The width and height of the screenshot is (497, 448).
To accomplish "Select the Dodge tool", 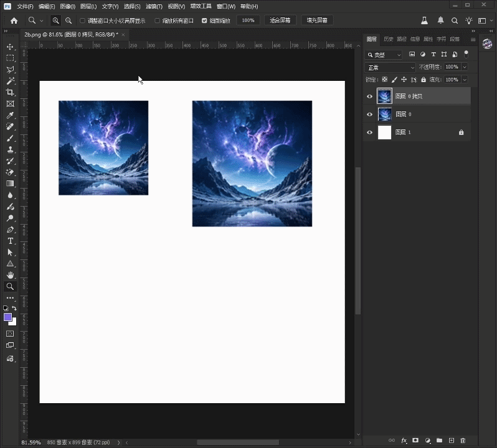I will (10, 218).
